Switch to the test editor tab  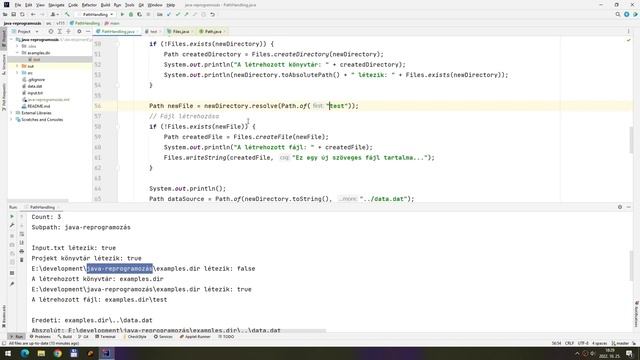pyautogui.click(x=153, y=31)
